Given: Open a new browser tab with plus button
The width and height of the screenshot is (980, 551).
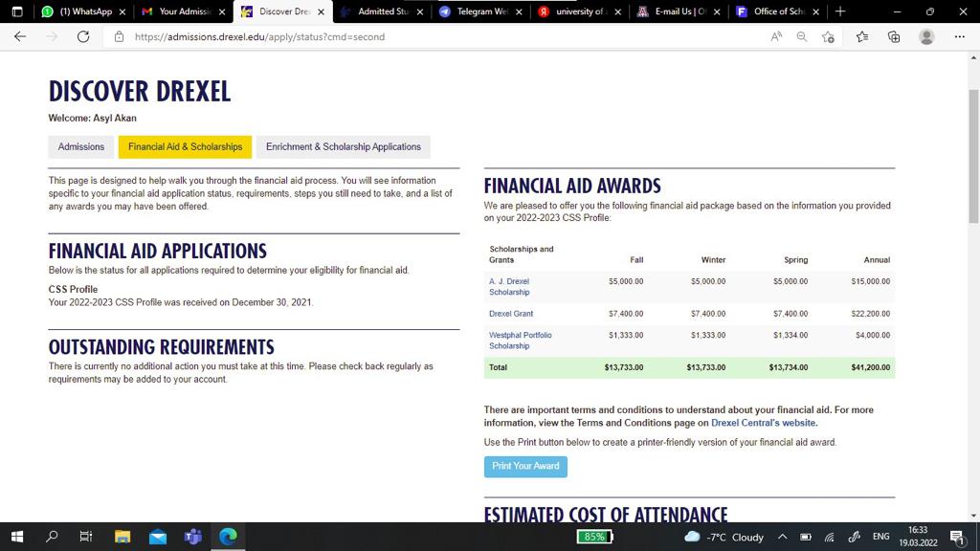Looking at the screenshot, I should pyautogui.click(x=840, y=11).
